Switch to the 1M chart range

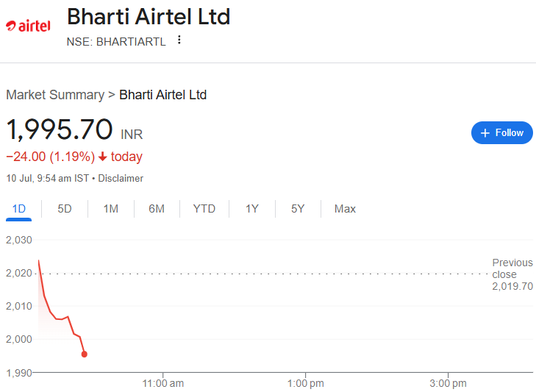click(x=111, y=209)
